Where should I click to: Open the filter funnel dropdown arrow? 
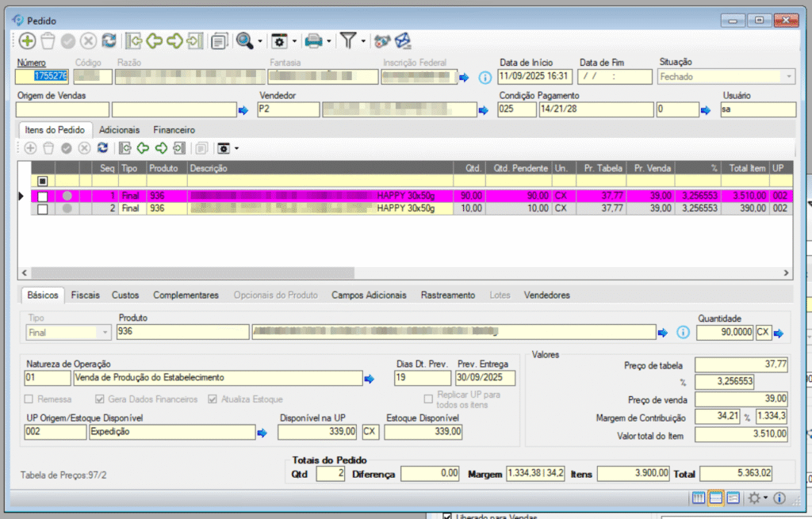tap(363, 41)
